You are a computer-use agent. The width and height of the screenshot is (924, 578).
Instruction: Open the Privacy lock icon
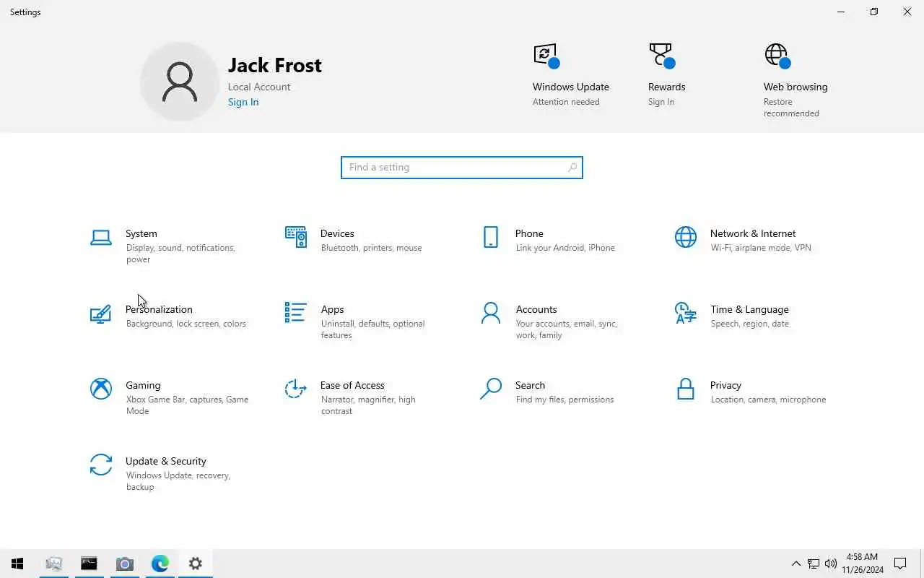[x=686, y=389]
